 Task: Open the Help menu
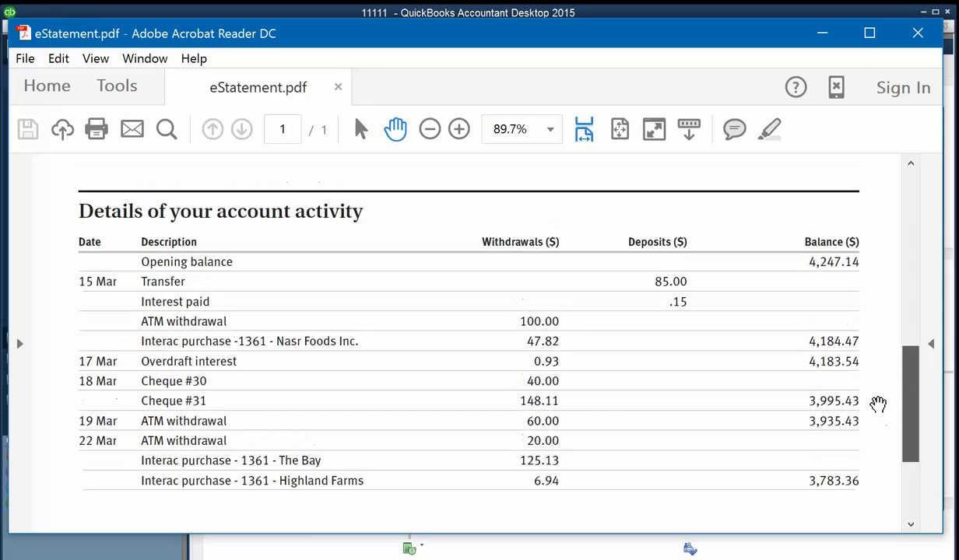point(194,58)
